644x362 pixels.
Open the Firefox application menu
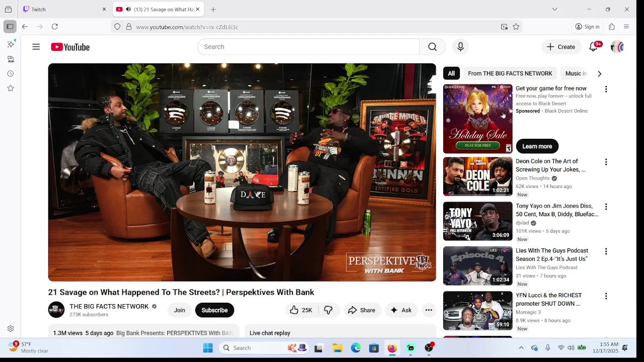tap(626, 27)
